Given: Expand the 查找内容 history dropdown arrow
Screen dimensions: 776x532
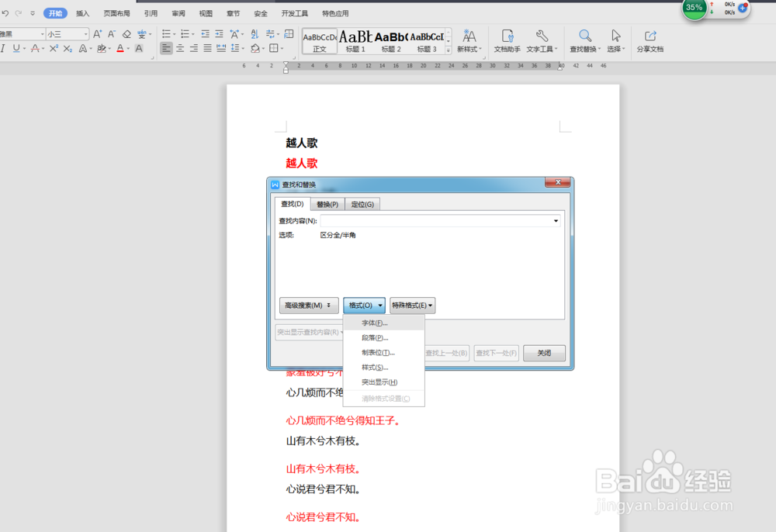Looking at the screenshot, I should point(555,221).
